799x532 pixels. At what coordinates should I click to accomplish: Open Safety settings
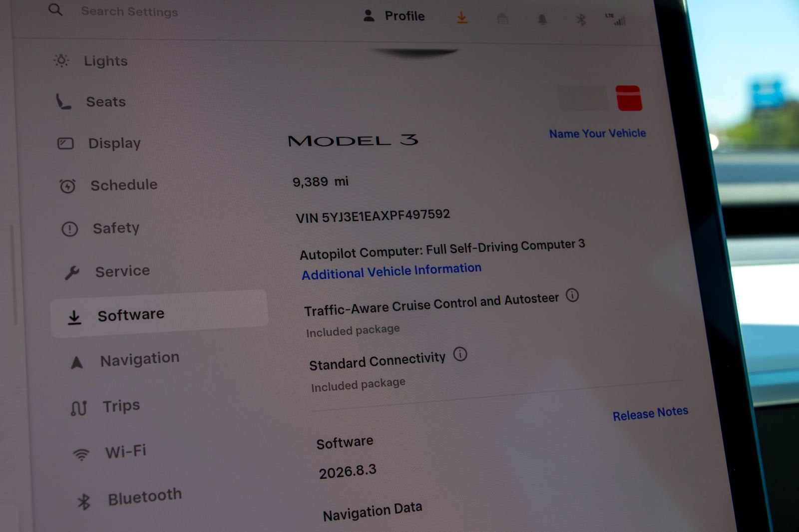tap(116, 228)
